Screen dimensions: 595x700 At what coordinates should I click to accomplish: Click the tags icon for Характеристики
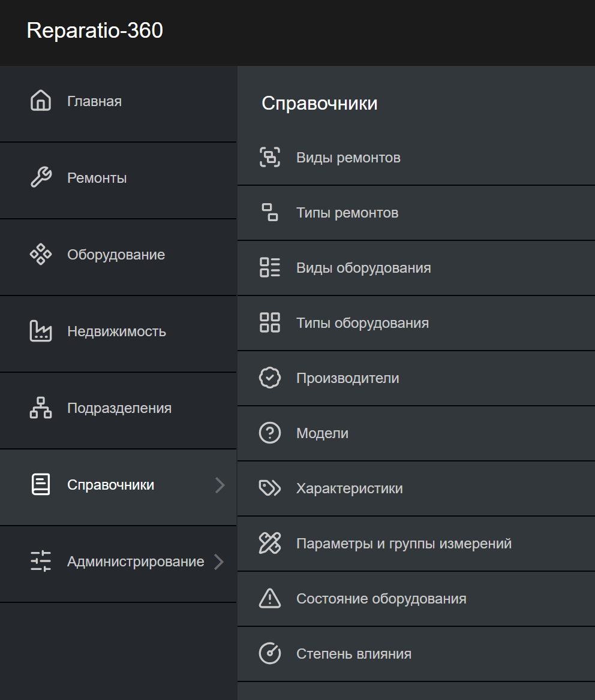pyautogui.click(x=270, y=488)
